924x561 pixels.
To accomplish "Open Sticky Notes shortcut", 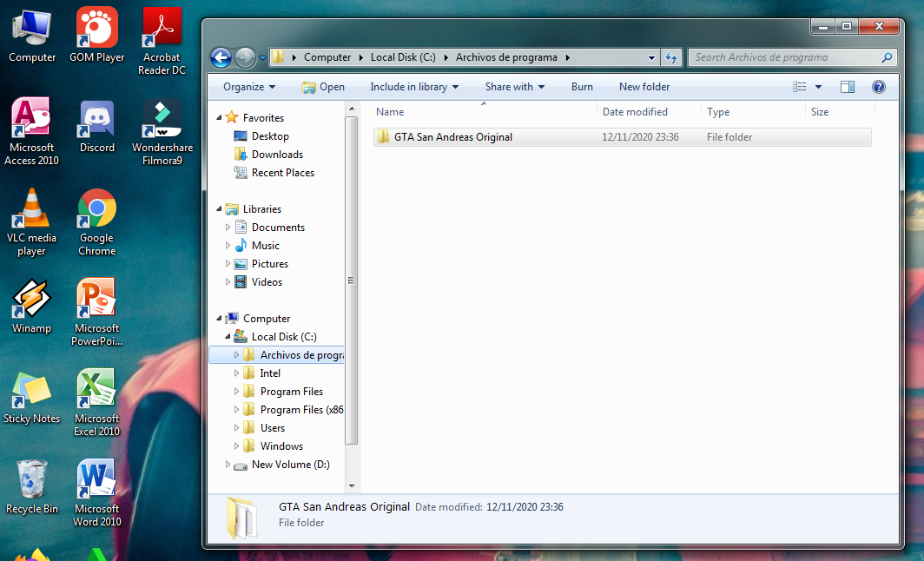I will 32,397.
